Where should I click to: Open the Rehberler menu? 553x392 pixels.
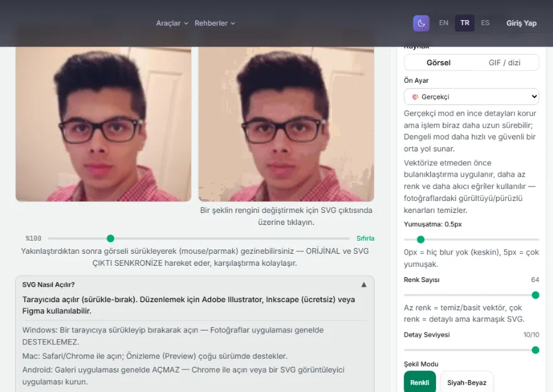[214, 23]
